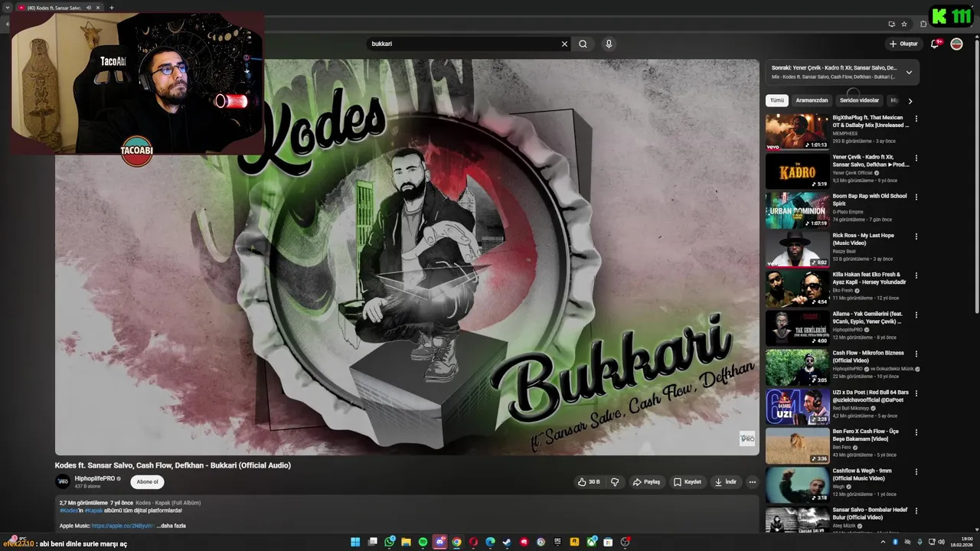Play Ben Fero Üçe Beşe Bakamam thumbnail

click(x=797, y=445)
